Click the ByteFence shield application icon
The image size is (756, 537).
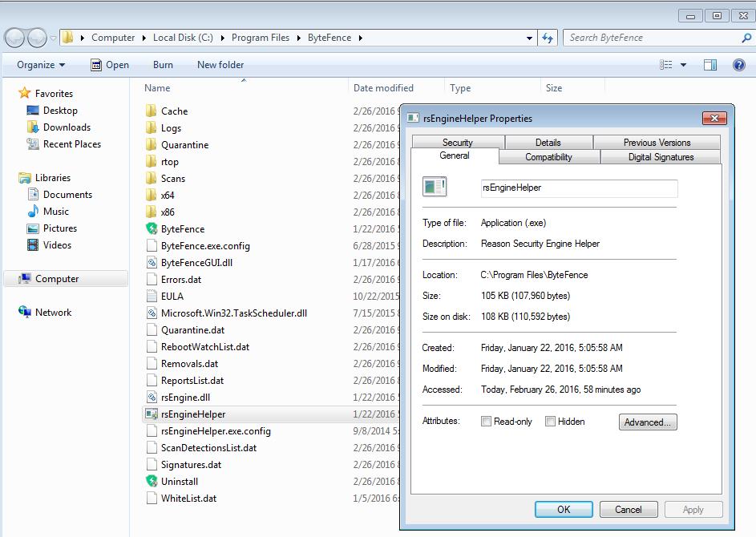(x=152, y=228)
